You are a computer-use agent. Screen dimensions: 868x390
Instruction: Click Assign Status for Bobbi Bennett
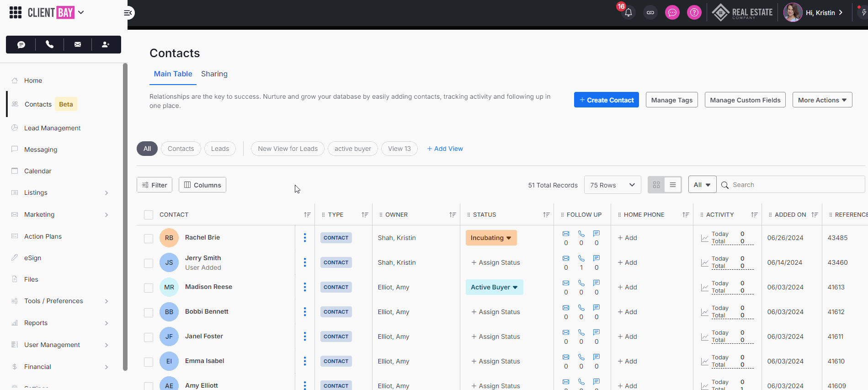pyautogui.click(x=495, y=312)
